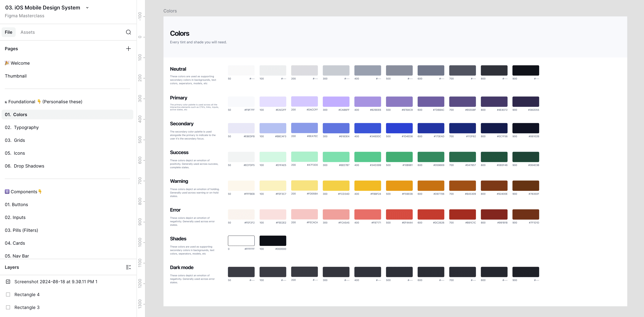644x317 pixels.
Task: Open the 06. Drop Shadows page
Action: [x=24, y=166]
